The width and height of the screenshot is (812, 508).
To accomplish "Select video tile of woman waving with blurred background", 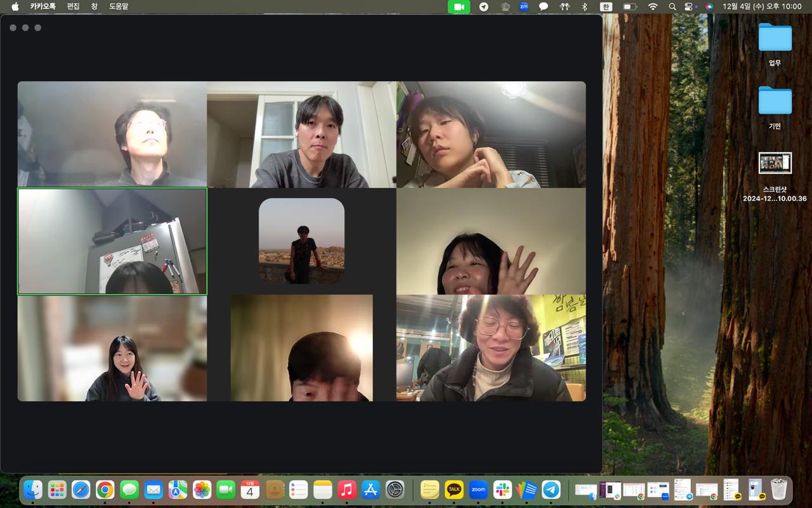I will click(x=112, y=348).
